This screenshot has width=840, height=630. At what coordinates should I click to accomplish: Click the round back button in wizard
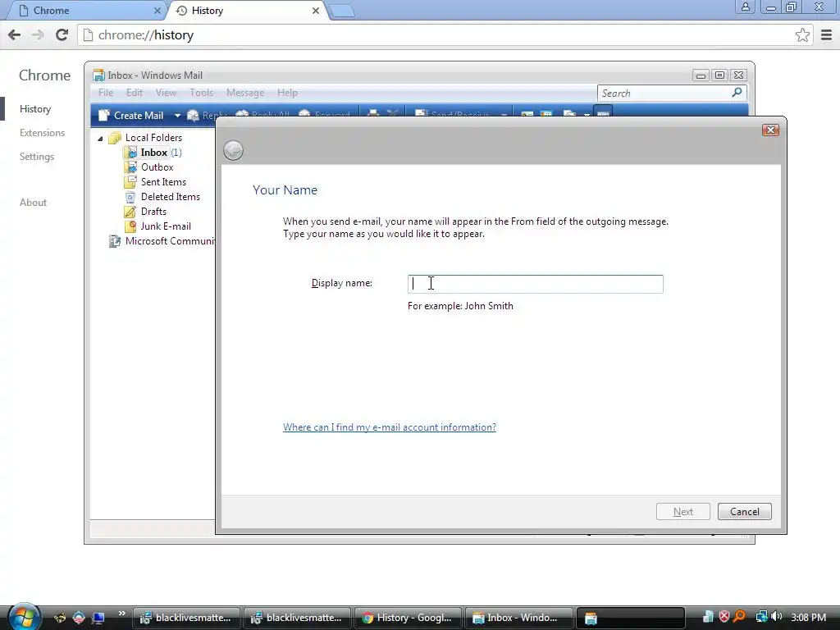[233, 151]
